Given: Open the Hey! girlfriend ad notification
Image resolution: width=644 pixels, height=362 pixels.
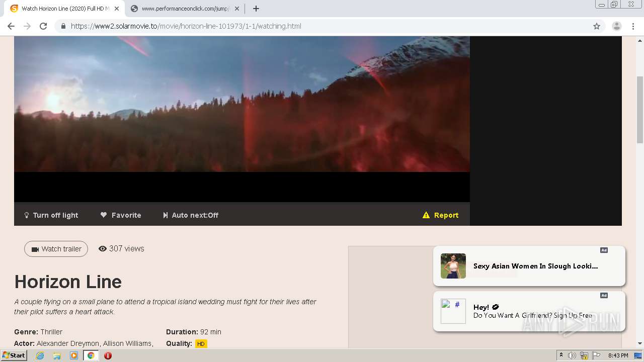Looking at the screenshot, I should pos(529,311).
